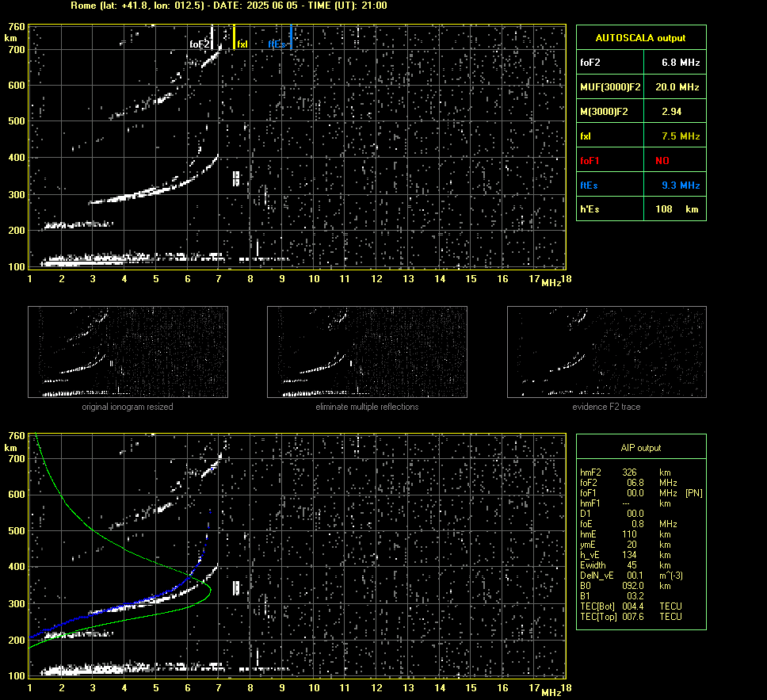Click the hmF2 326 km row
This screenshot has height=700, width=767.
tap(625, 472)
